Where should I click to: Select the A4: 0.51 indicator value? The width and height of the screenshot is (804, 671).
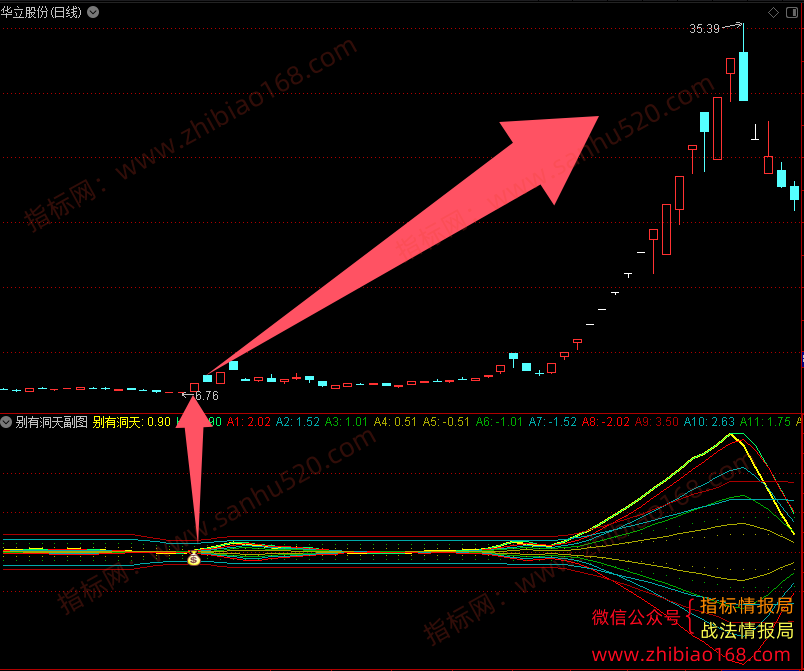(x=395, y=422)
